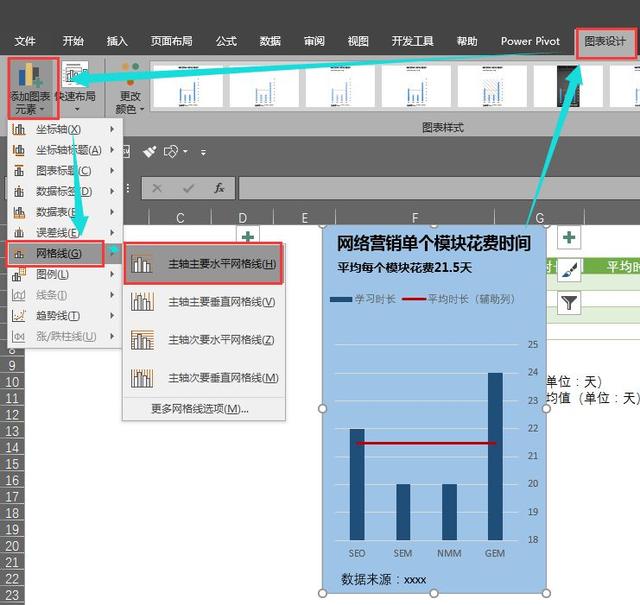Click the formula bar input field
This screenshot has width=640, height=605.
click(439, 188)
